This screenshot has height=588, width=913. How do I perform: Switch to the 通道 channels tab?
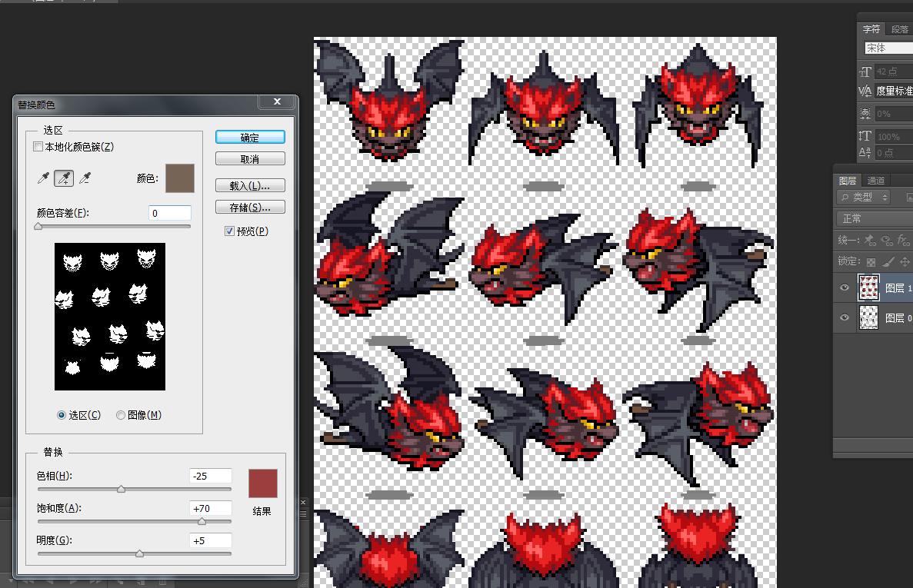pyautogui.click(x=876, y=181)
